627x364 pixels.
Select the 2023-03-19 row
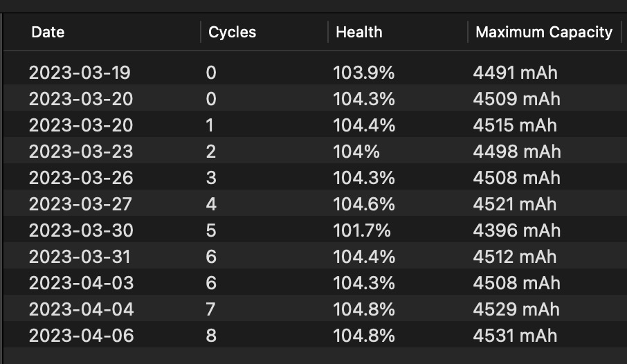[x=315, y=73]
